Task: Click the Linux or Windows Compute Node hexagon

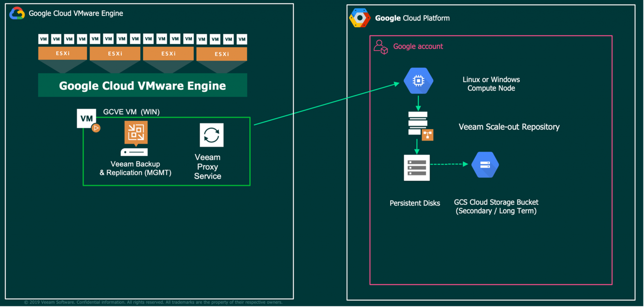Action: tap(418, 81)
